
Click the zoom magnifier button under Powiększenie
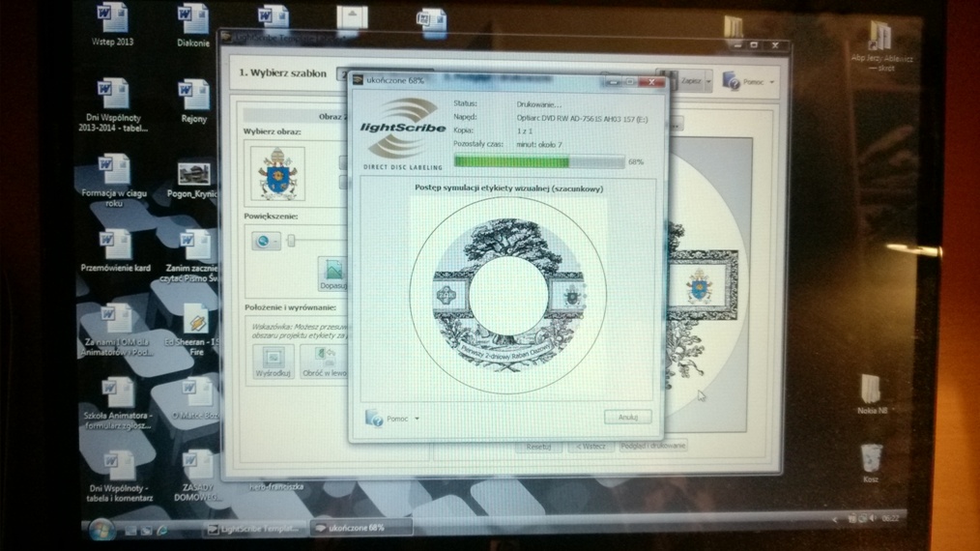(266, 241)
